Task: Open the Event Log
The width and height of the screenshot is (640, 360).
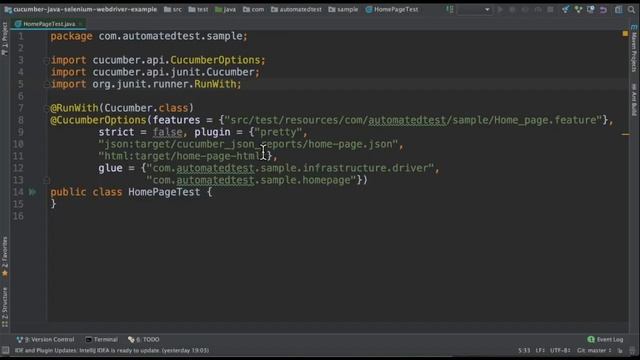Action: tap(605, 340)
